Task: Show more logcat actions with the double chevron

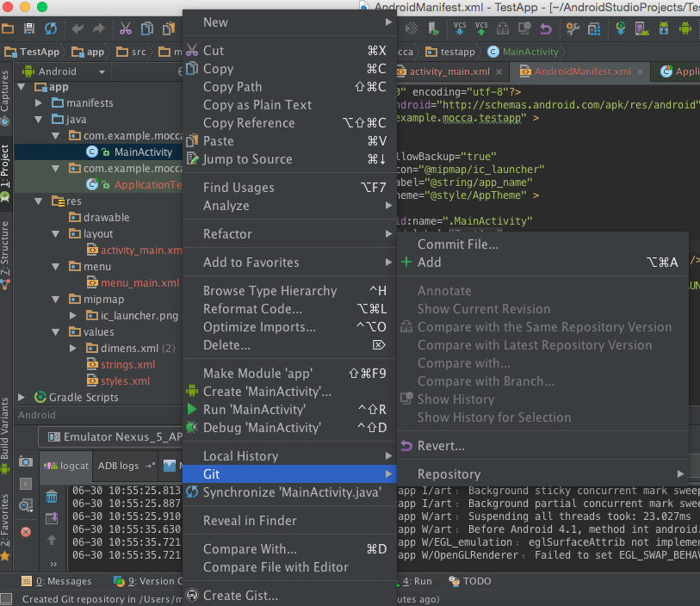Action: [53, 565]
